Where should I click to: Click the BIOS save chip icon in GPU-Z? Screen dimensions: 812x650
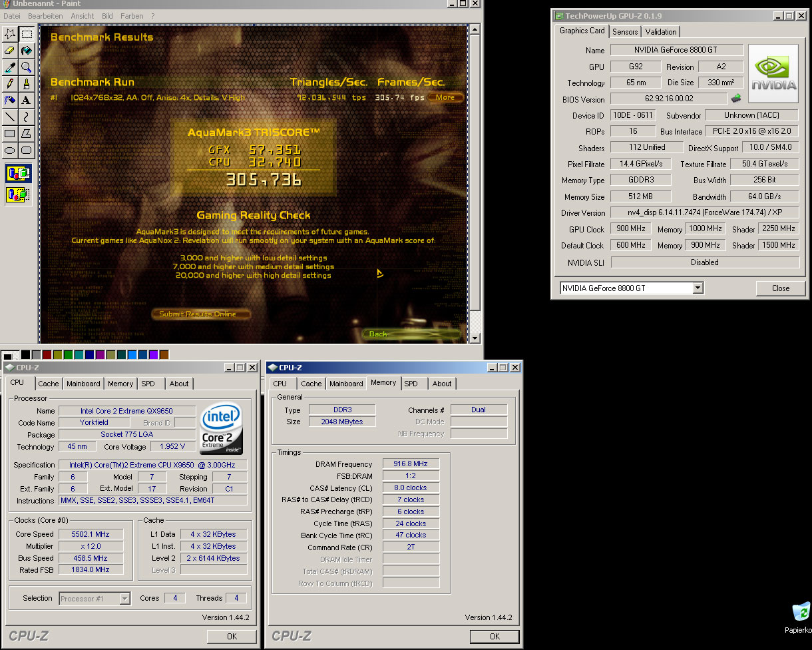[736, 99]
